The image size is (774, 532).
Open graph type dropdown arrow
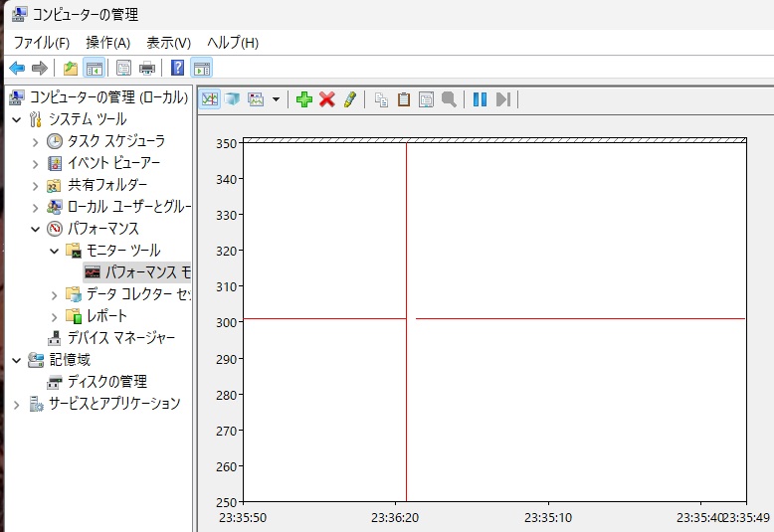[276, 99]
